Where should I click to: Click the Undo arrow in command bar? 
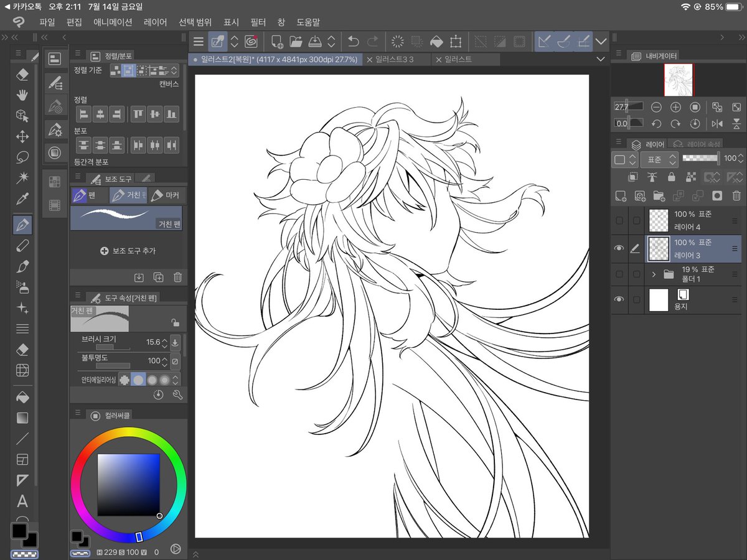353,42
